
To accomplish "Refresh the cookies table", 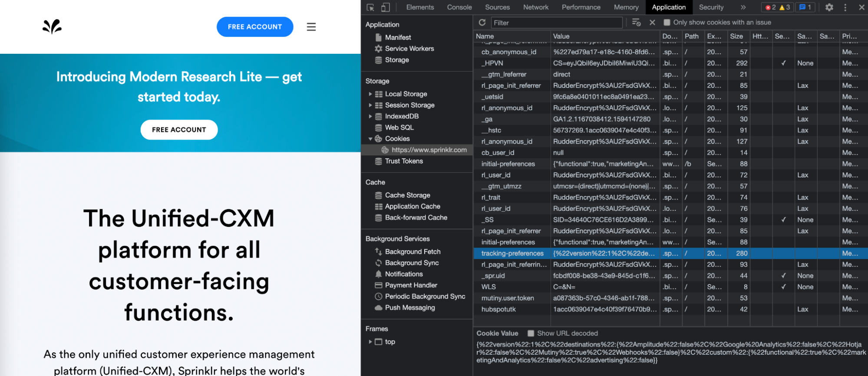I will [482, 23].
